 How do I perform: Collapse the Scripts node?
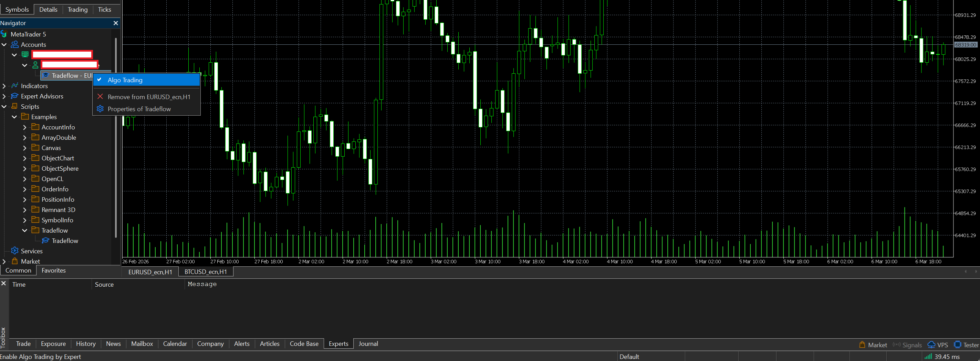(x=4, y=107)
